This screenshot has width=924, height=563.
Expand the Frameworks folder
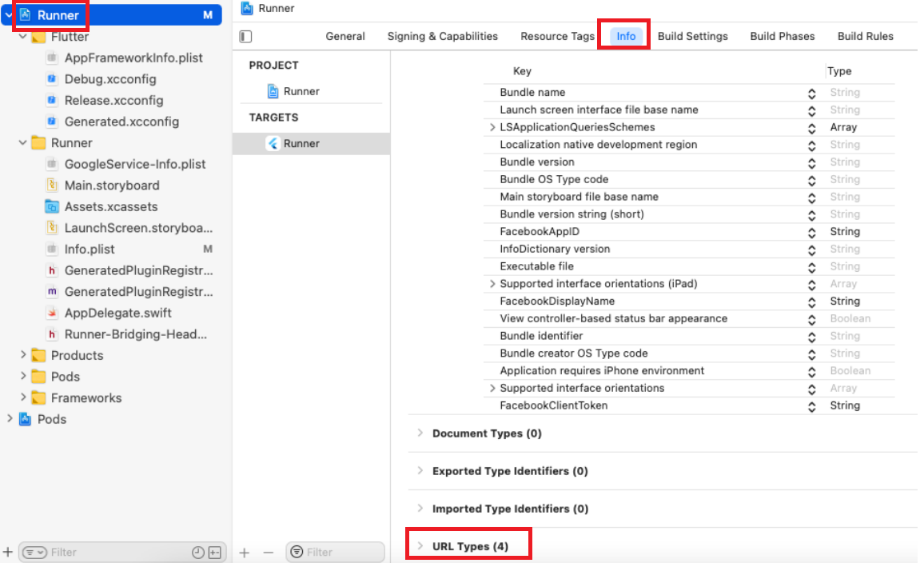click(22, 397)
